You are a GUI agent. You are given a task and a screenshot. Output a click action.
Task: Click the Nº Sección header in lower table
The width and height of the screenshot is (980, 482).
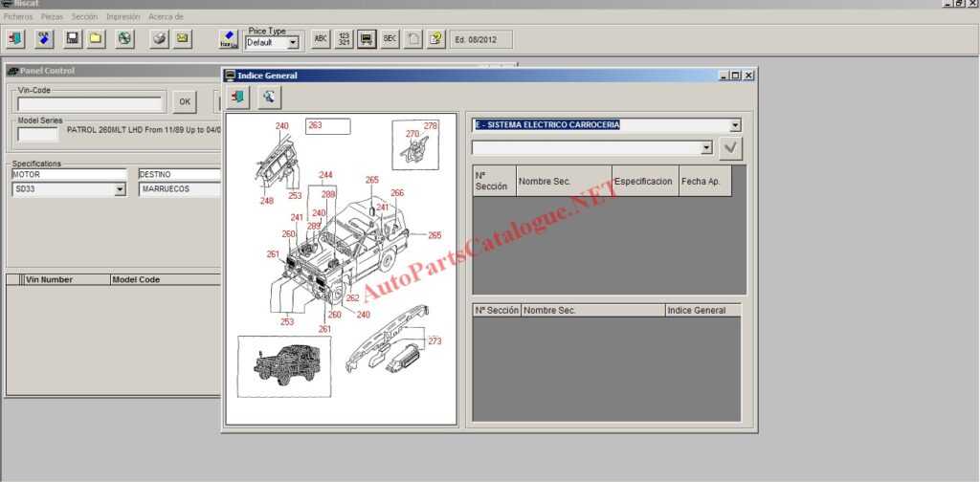(x=497, y=310)
